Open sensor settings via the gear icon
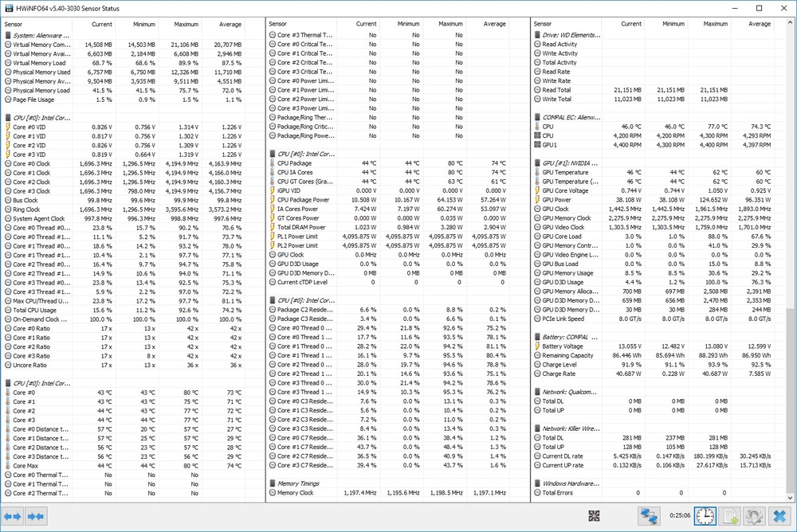This screenshot has height=532, width=797. click(755, 517)
